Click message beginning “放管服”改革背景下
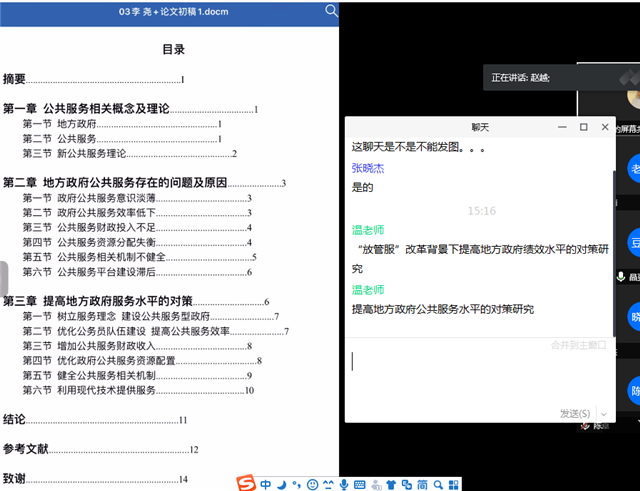 (x=480, y=259)
